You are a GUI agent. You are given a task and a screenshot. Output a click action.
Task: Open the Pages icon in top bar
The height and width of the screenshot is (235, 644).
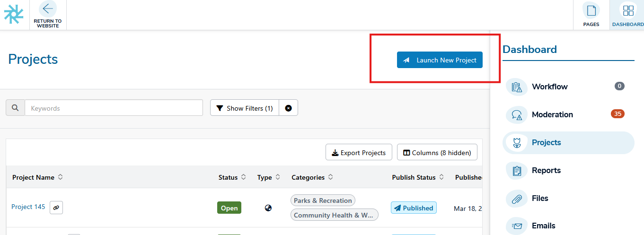point(591,10)
